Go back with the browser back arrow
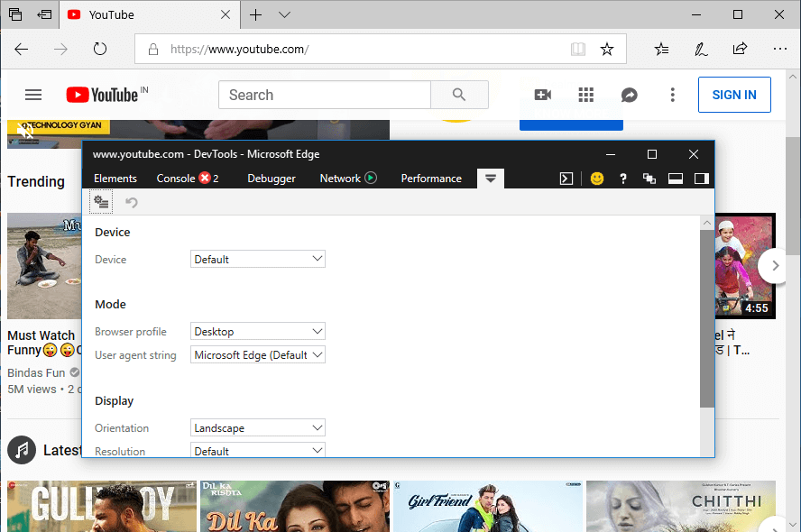 22,49
